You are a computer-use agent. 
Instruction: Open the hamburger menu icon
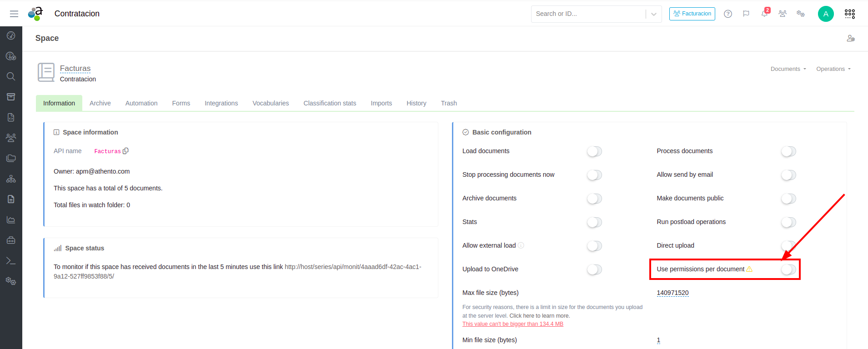[x=14, y=14]
